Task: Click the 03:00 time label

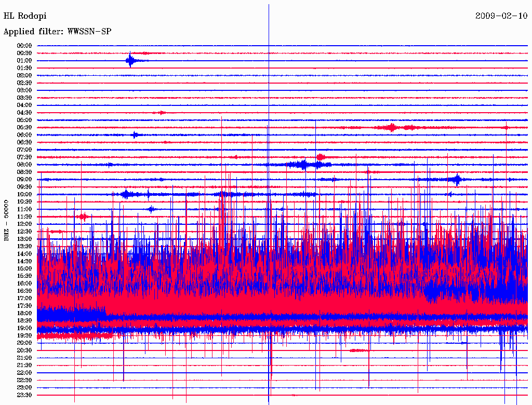Action: 24,90
